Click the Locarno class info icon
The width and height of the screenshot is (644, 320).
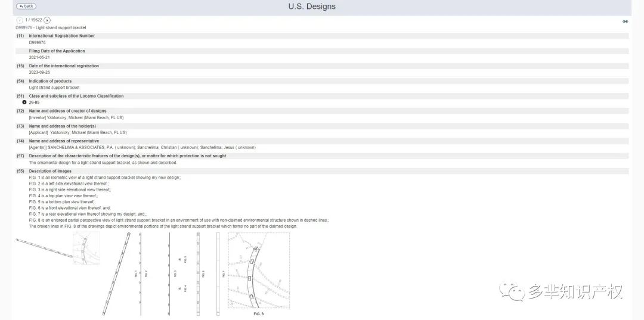[24, 102]
